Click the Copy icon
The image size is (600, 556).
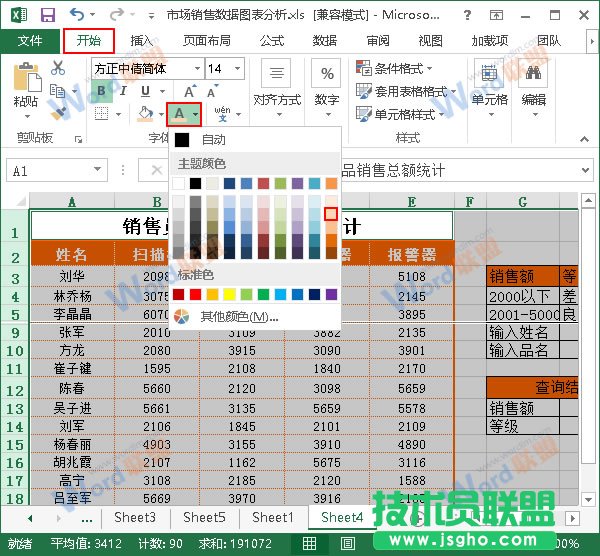coord(58,91)
